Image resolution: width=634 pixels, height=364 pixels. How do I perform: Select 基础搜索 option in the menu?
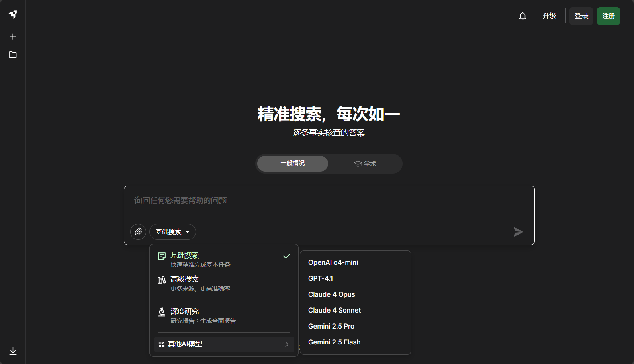(x=224, y=260)
